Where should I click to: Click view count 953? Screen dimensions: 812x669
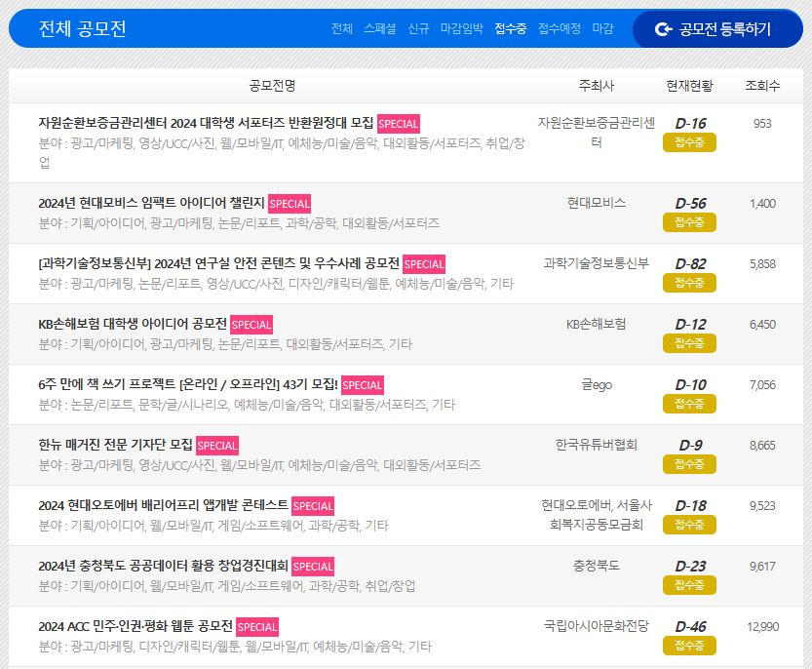[x=762, y=124]
